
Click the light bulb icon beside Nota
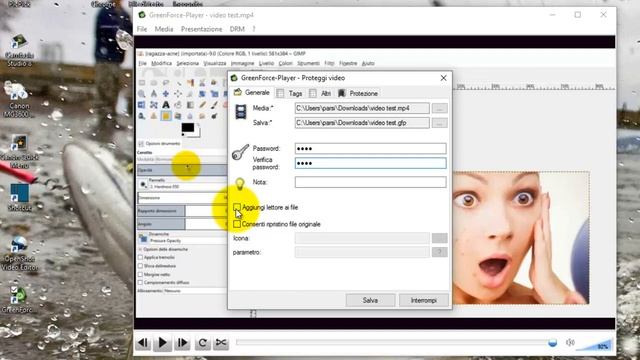[x=240, y=184]
